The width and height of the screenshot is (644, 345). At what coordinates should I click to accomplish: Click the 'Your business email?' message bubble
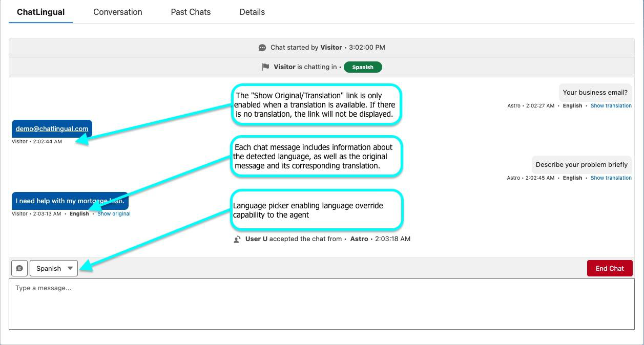pyautogui.click(x=595, y=93)
